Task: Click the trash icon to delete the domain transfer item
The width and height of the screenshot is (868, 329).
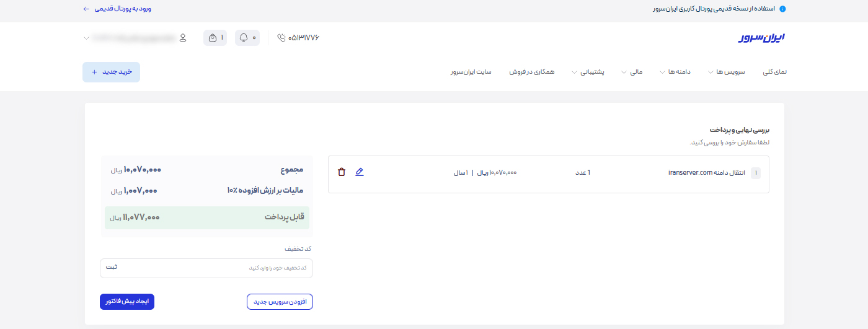Action: pos(341,172)
